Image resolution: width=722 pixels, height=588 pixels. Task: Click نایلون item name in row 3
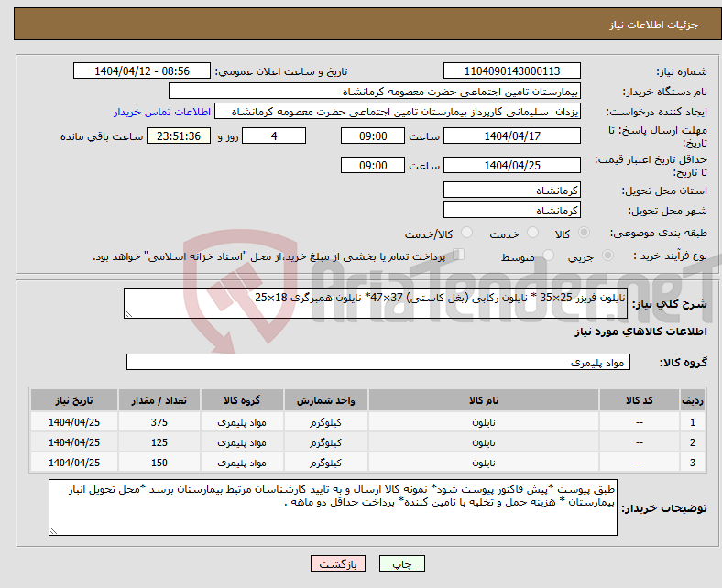pos(484,463)
